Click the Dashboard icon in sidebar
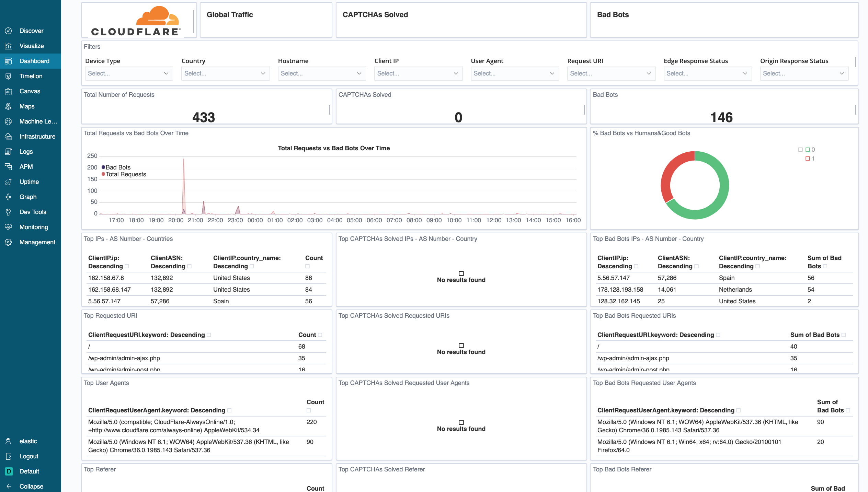The width and height of the screenshot is (868, 492). click(x=8, y=61)
